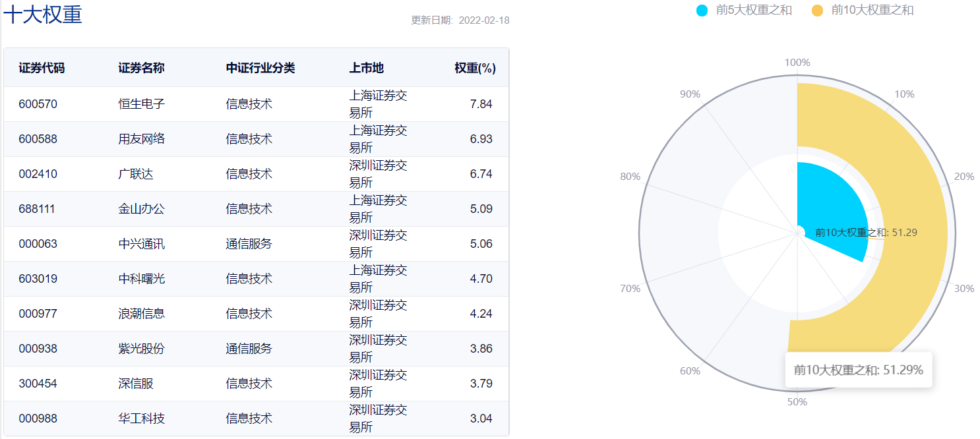Click 通信服务 in the 中兴通讯 row
The image size is (980, 439).
click(249, 244)
